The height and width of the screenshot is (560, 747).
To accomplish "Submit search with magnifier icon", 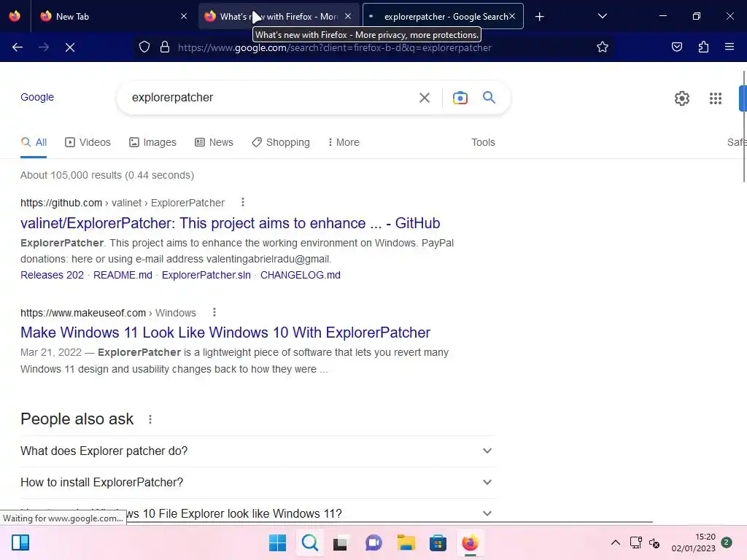I will (x=489, y=98).
